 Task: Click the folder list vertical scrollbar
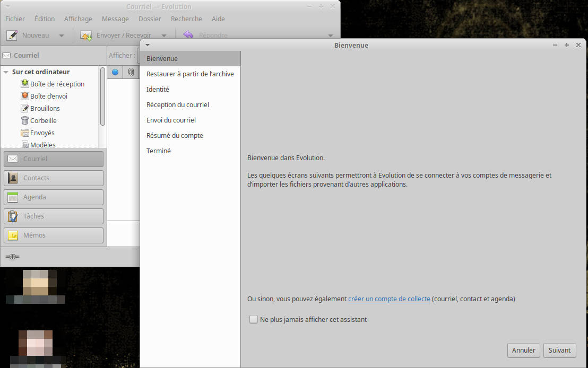coord(102,97)
